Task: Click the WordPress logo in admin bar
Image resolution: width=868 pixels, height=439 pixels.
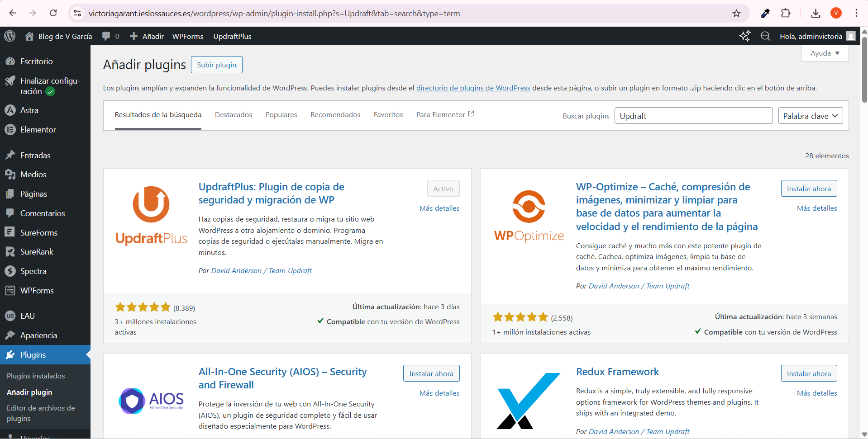Action: 10,36
